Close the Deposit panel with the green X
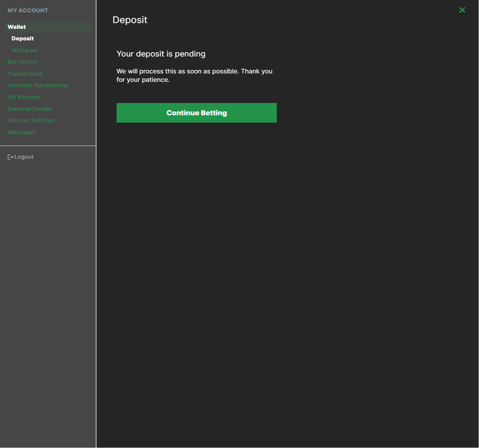 pos(462,10)
